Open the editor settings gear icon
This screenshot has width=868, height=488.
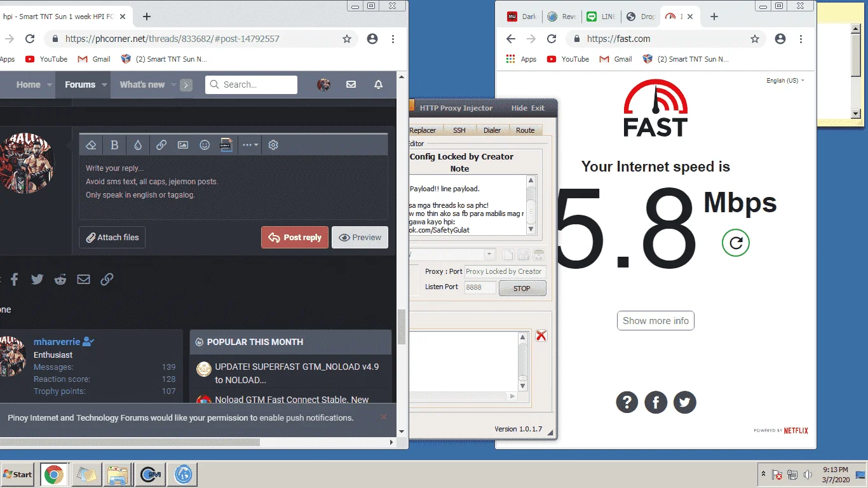click(x=273, y=145)
